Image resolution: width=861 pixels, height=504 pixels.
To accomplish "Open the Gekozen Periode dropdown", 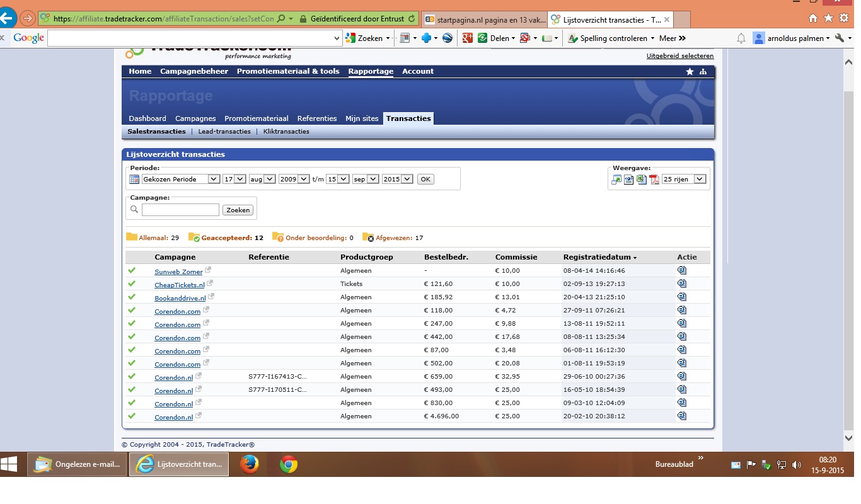I will 180,179.
